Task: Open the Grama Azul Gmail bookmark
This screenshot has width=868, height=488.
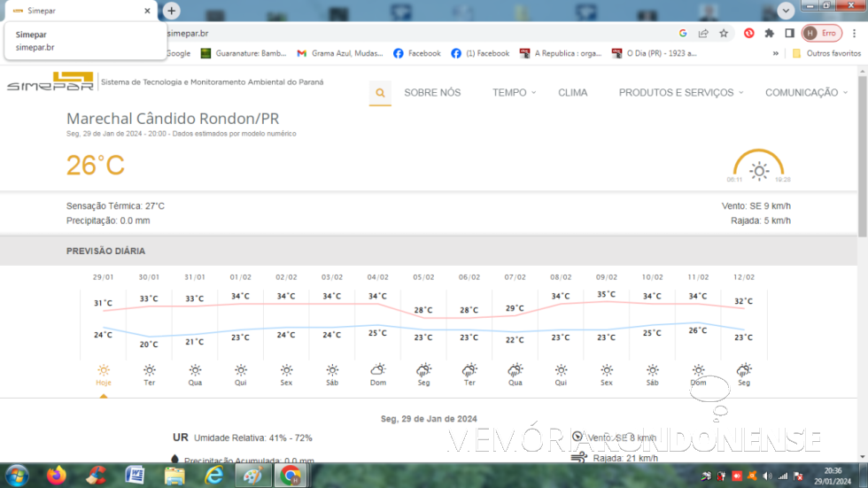Action: click(x=340, y=53)
